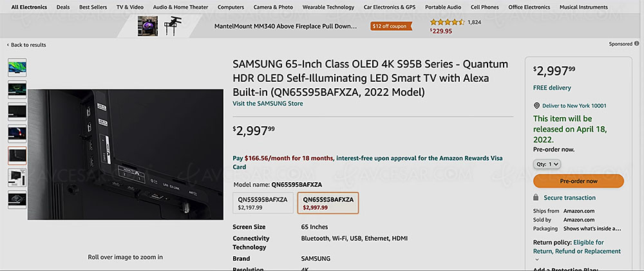Visit the SAMSUNG Store link
The width and height of the screenshot is (644, 271).
[x=268, y=104]
